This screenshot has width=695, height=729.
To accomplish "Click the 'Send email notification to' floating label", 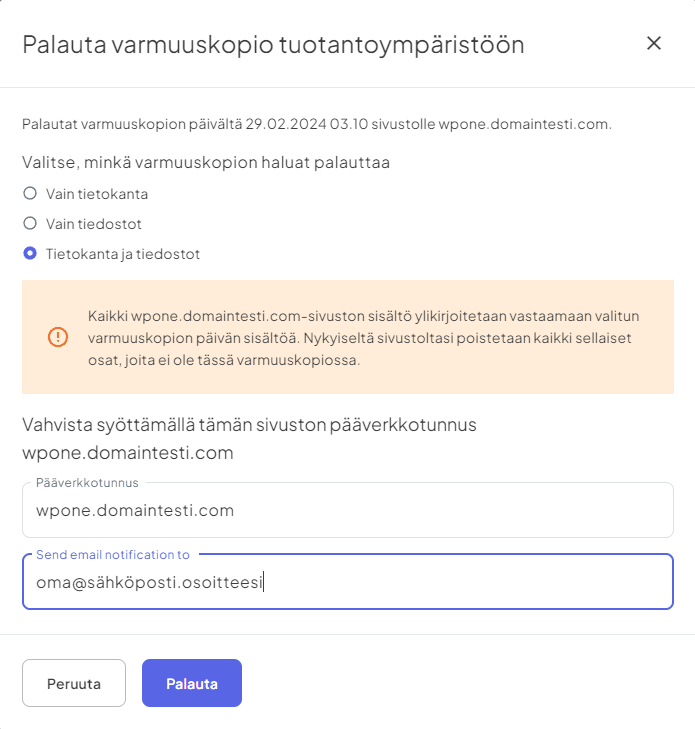I will point(113,554).
